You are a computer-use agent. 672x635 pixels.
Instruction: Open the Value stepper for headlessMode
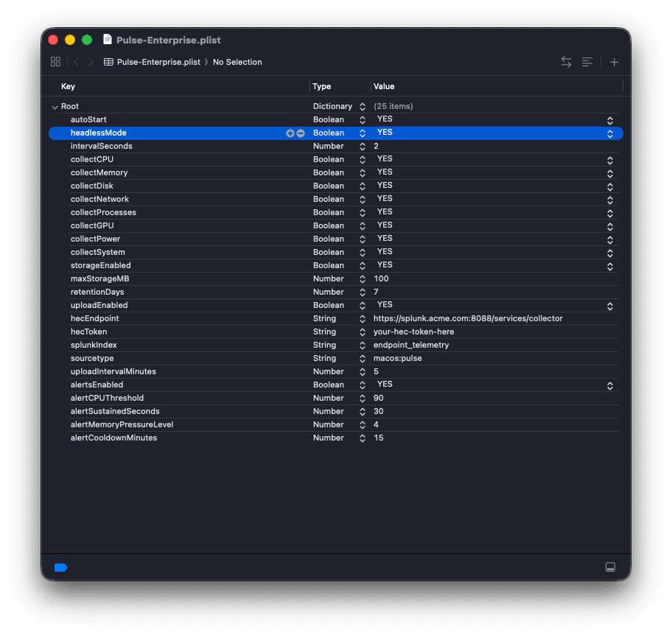609,133
